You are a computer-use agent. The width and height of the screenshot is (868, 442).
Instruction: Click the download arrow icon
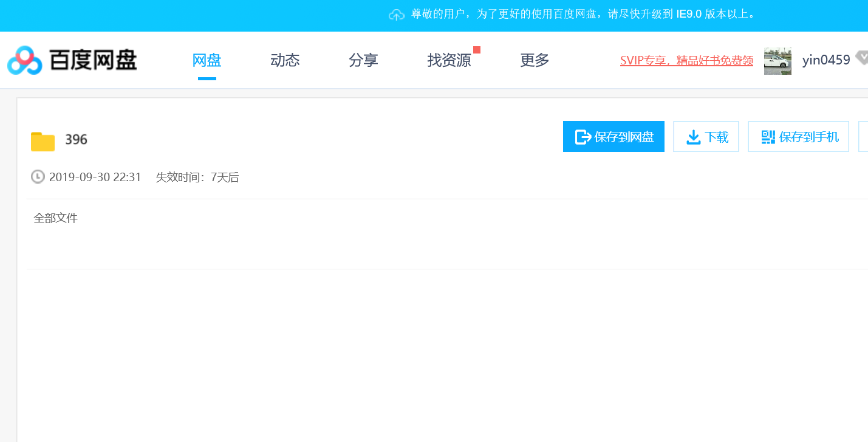tap(693, 137)
